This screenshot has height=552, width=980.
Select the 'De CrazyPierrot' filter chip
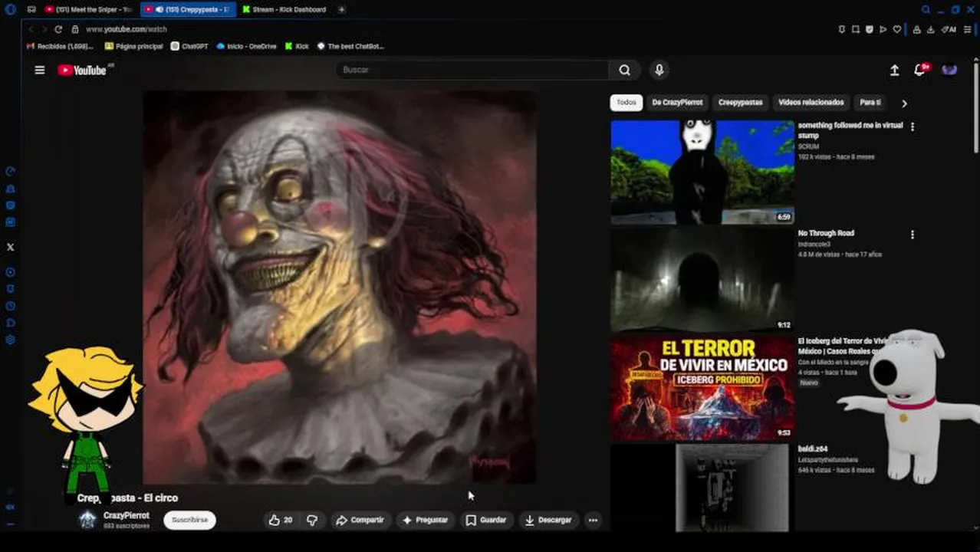pyautogui.click(x=677, y=103)
